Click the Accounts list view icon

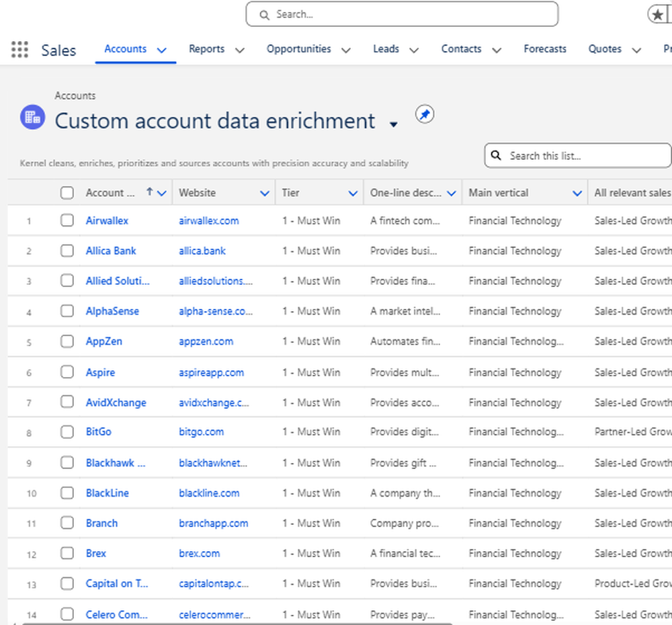click(32, 118)
